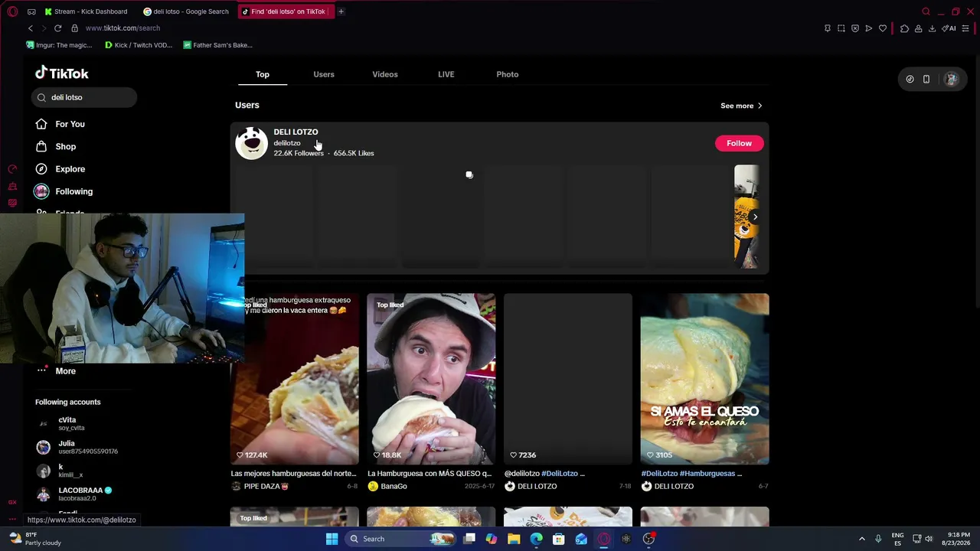Add page to bookmarks with heart icon
The width and height of the screenshot is (980, 551).
[883, 28]
